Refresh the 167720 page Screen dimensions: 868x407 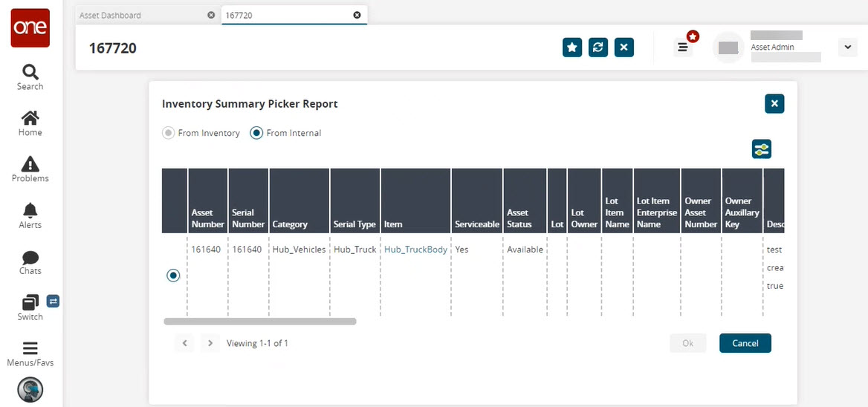(x=598, y=48)
